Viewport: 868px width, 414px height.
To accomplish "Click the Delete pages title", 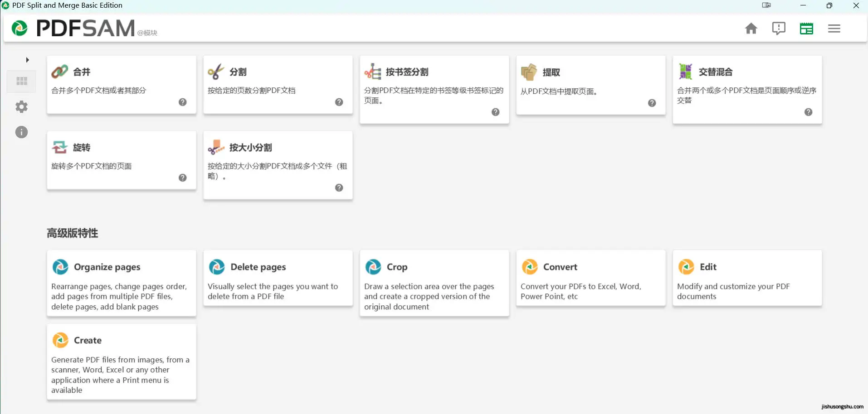I will pyautogui.click(x=258, y=267).
